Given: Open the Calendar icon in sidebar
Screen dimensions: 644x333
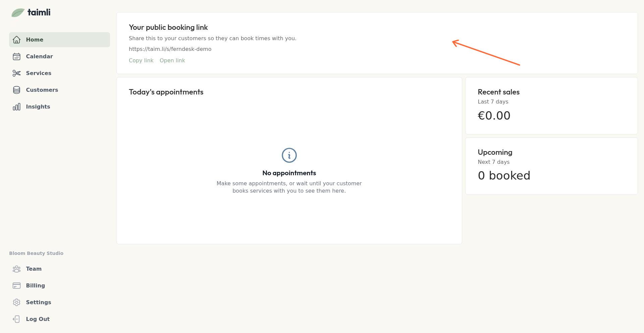Looking at the screenshot, I should (16, 57).
